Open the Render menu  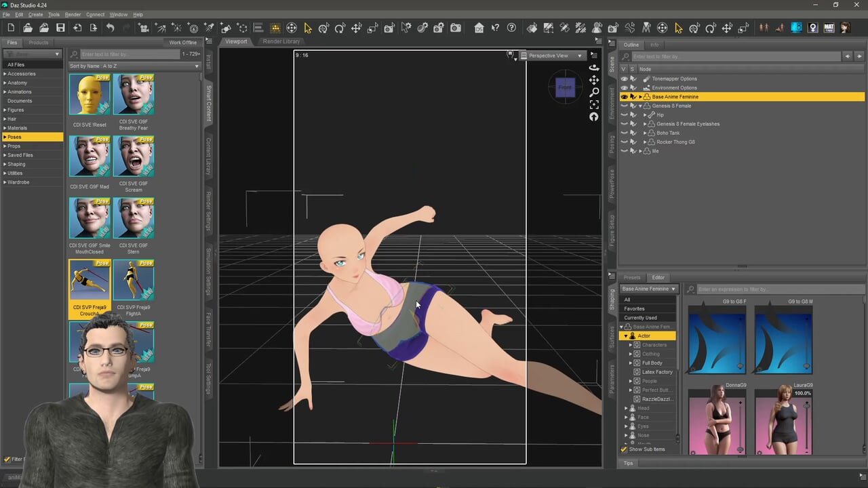coord(73,14)
